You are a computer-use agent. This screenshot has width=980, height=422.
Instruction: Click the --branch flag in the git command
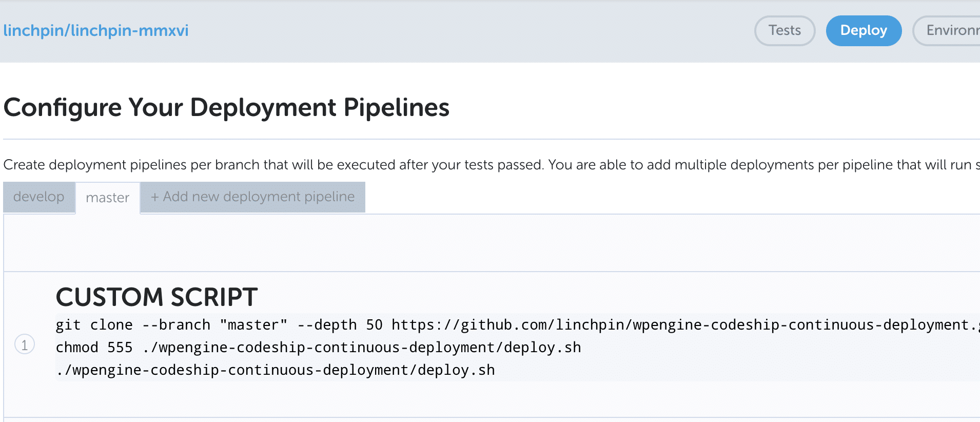click(176, 325)
